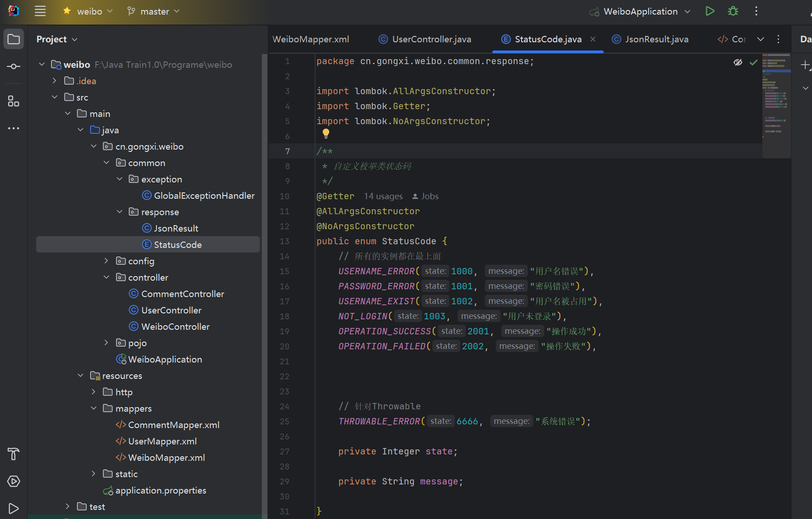
Task: Select WeiboApplication class in the tree
Action: pyautogui.click(x=159, y=359)
